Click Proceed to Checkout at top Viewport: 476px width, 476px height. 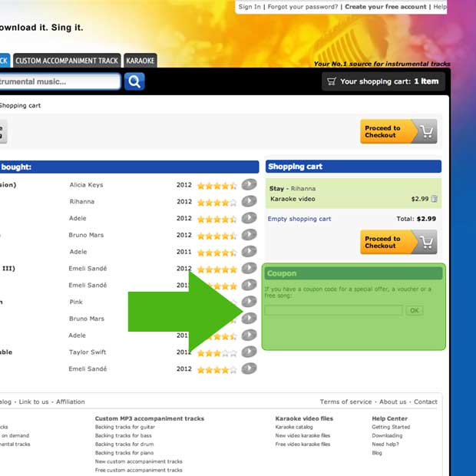point(398,131)
